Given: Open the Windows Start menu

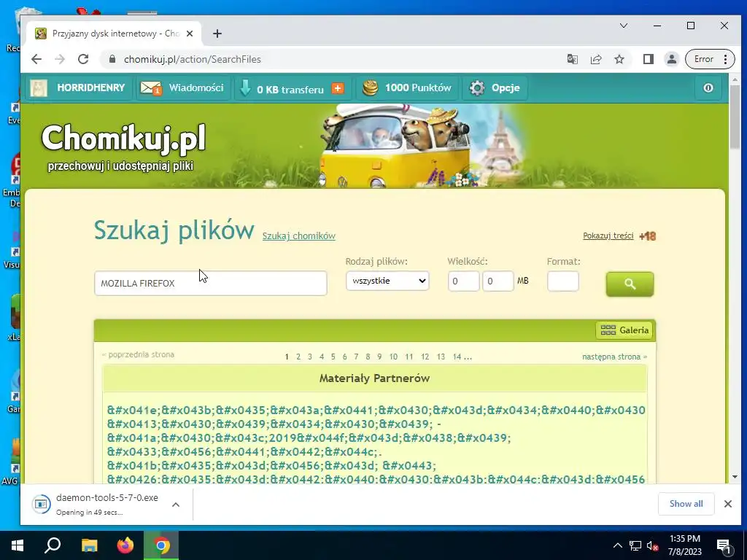Looking at the screenshot, I should [18, 545].
